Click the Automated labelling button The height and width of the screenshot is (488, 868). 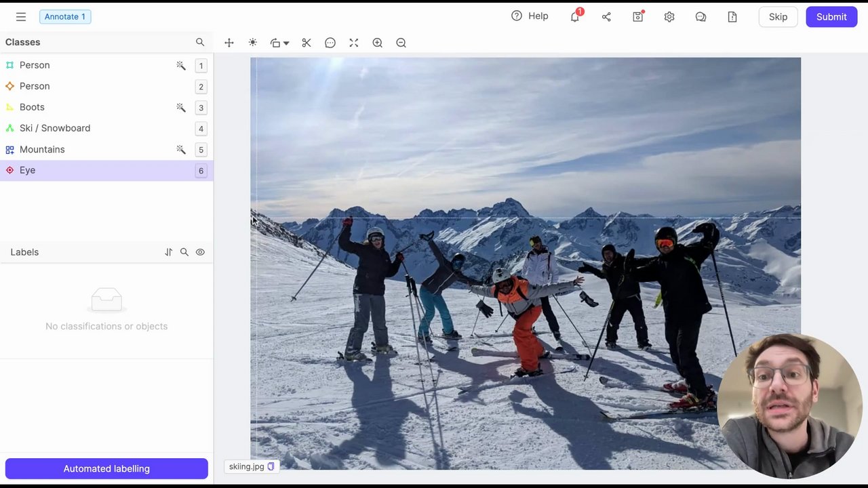point(106,468)
